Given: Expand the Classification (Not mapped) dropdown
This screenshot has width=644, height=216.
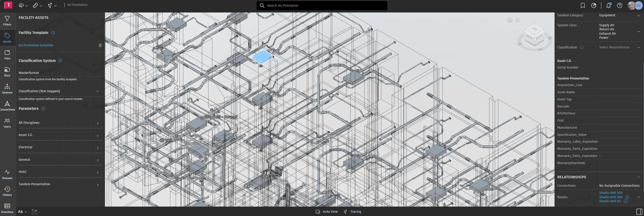Looking at the screenshot, I should click(x=98, y=91).
